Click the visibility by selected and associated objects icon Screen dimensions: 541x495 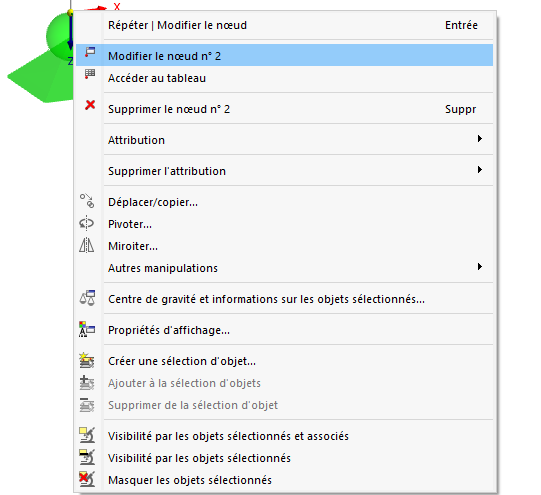[x=87, y=435]
